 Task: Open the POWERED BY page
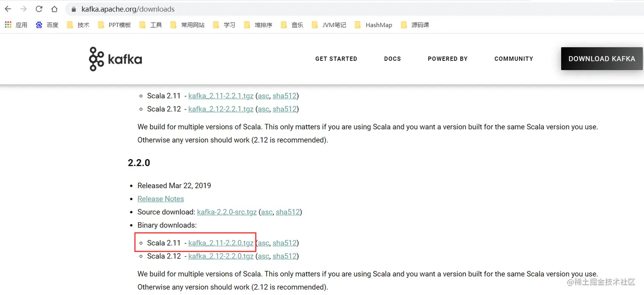coord(448,59)
